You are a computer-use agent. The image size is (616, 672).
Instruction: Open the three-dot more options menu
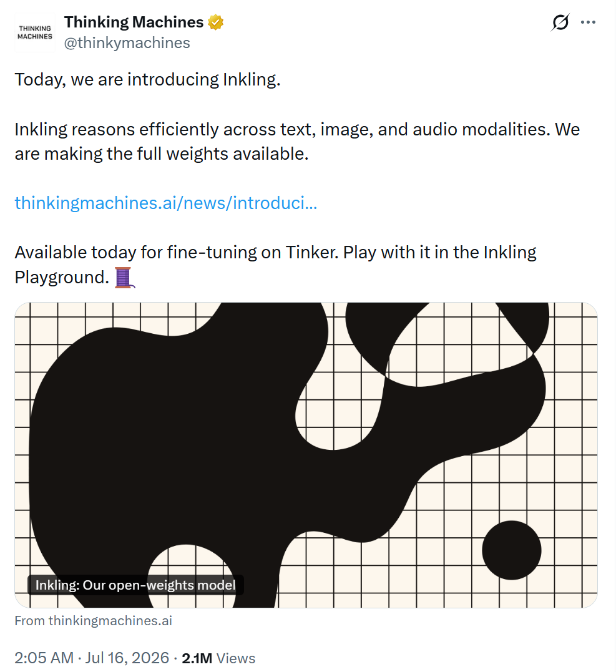tap(588, 22)
